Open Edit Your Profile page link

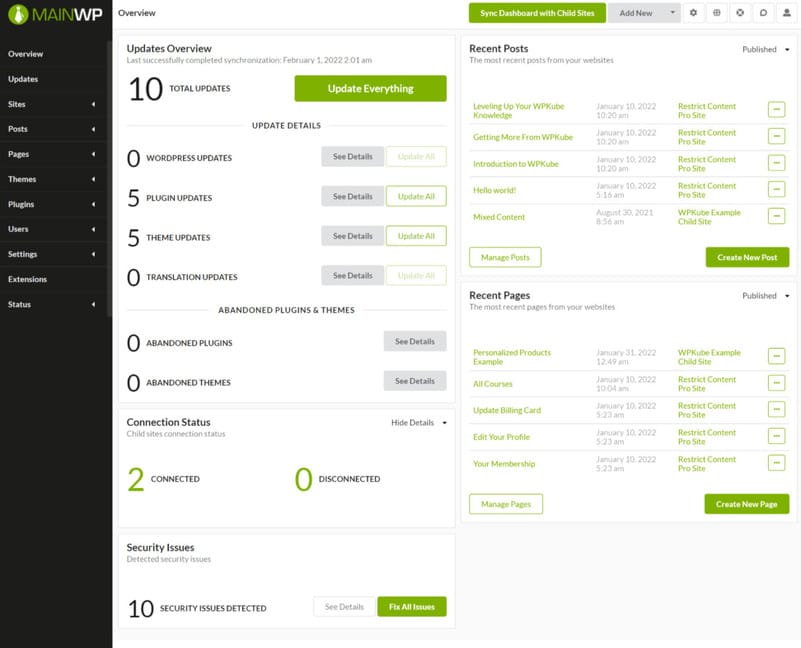click(502, 437)
